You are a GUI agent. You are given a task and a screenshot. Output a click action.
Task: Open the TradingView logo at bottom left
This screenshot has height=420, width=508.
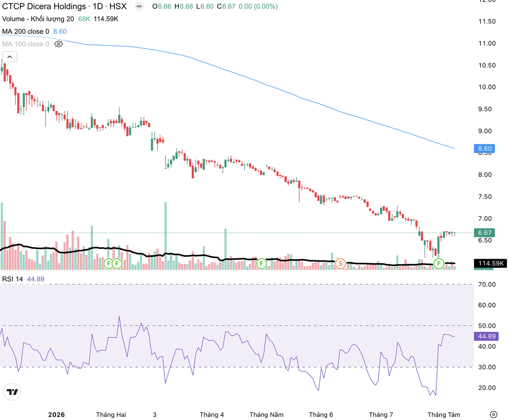pyautogui.click(x=13, y=392)
